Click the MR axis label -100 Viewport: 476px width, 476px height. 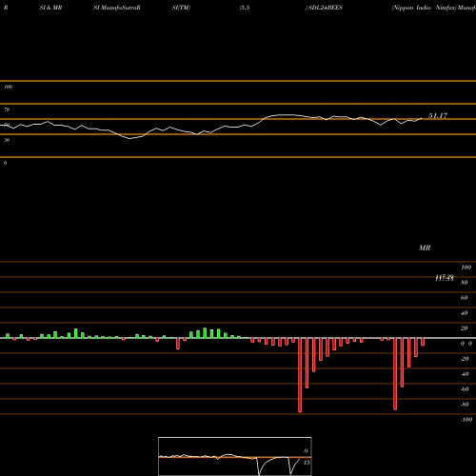466,420
